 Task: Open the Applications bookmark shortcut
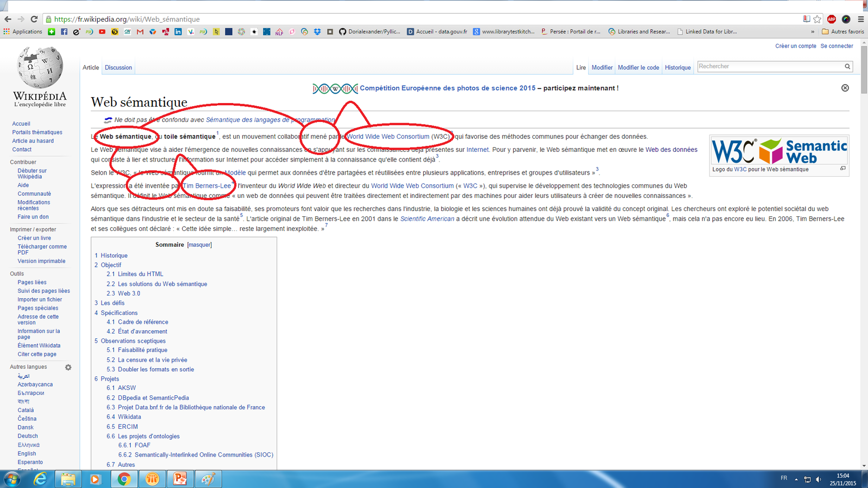coord(23,31)
